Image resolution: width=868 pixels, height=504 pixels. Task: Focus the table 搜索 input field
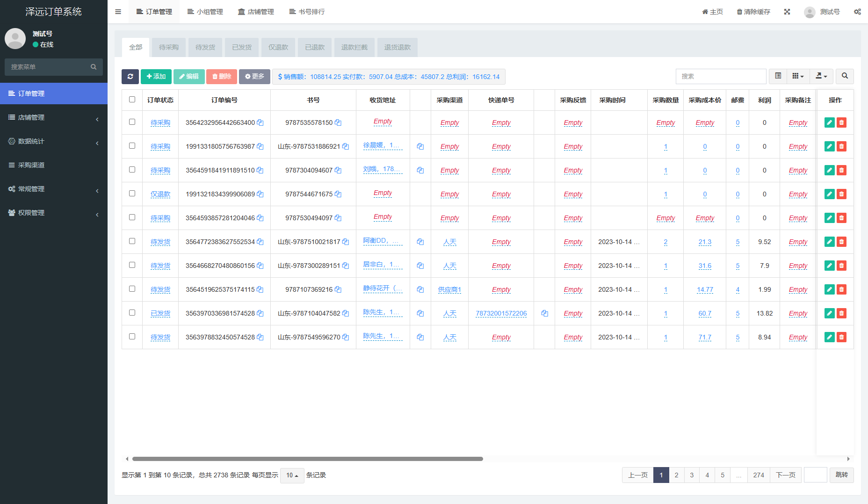click(721, 76)
